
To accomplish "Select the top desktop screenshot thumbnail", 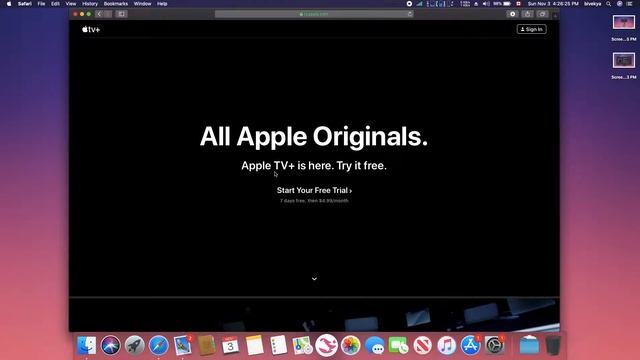I will coord(624,22).
